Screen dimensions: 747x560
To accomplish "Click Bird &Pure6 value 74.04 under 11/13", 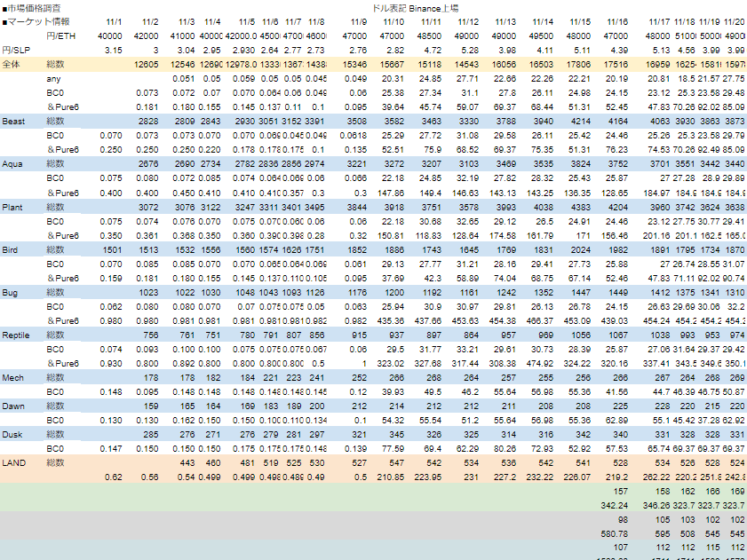I will point(505,279).
